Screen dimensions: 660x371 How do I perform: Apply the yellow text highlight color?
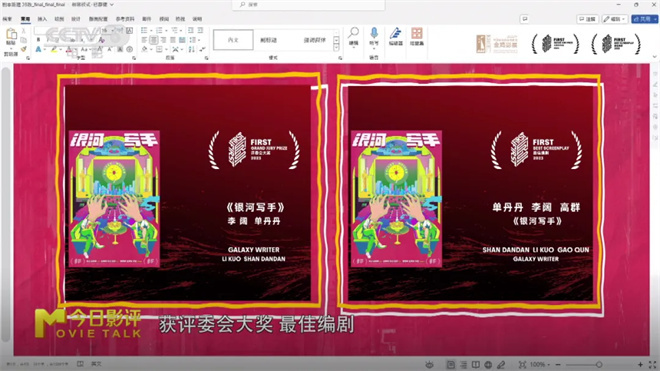53,49
